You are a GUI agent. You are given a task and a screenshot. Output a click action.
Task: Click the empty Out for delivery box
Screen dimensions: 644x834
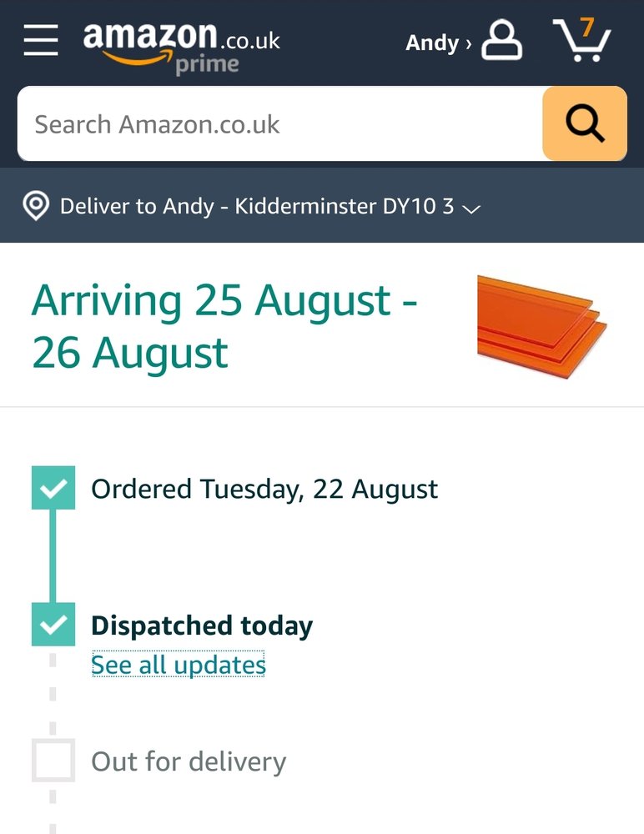click(53, 761)
